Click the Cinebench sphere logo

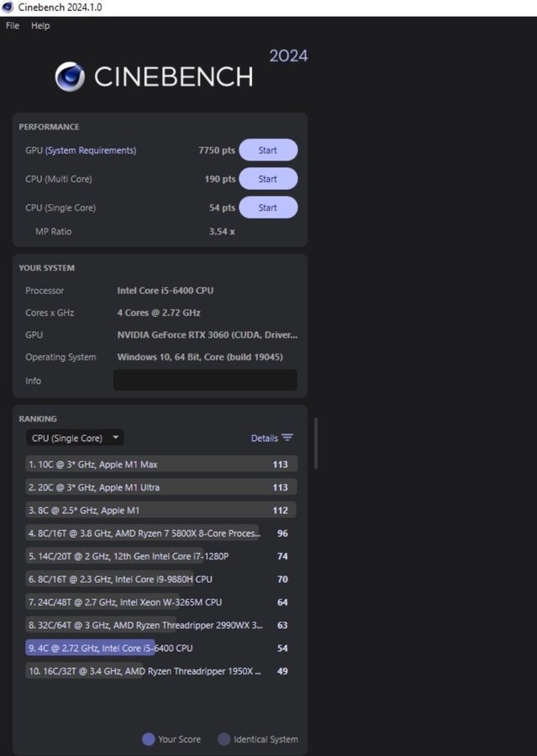(x=70, y=77)
